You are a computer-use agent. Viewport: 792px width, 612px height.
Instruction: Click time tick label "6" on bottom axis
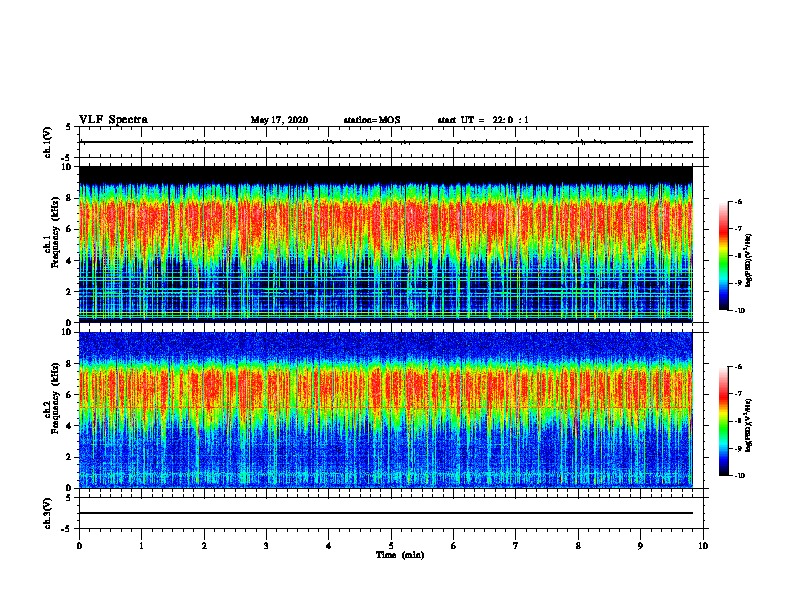click(x=454, y=546)
